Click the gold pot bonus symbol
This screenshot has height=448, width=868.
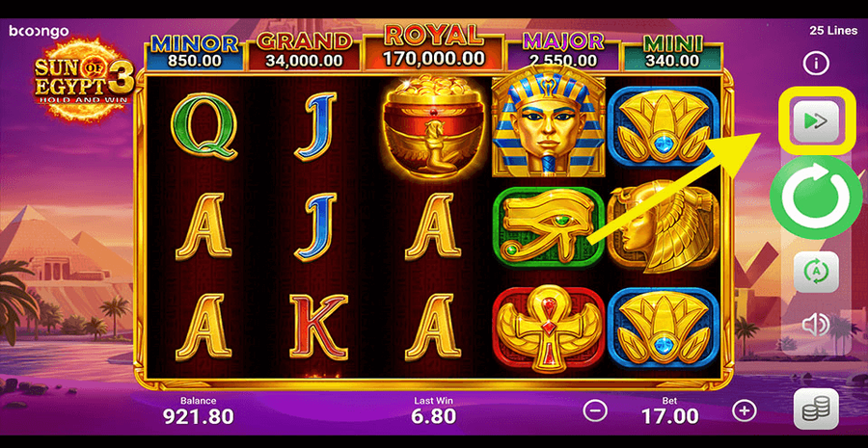(433, 126)
